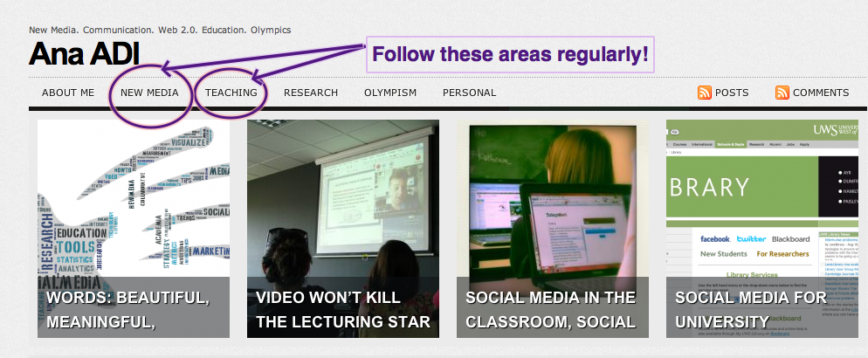Click the orange RSS icon beside Posts
Image resolution: width=868 pixels, height=358 pixels.
coord(705,93)
